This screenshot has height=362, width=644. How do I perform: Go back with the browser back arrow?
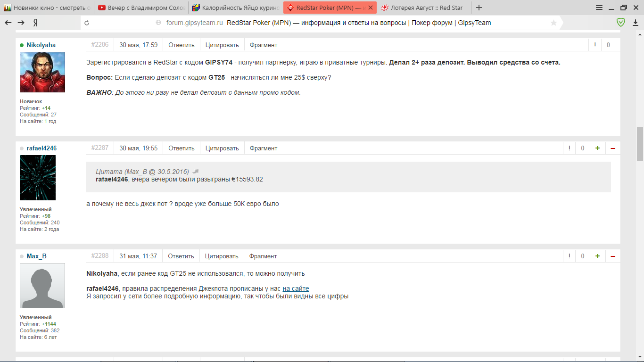pos(8,23)
